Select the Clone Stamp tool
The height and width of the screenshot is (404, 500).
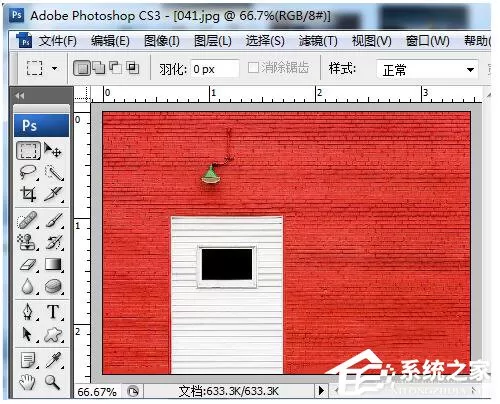[28, 242]
